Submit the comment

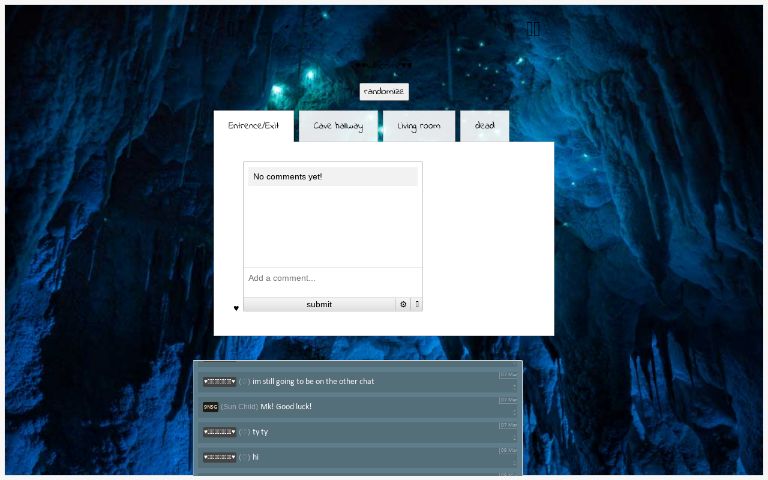[x=319, y=304]
